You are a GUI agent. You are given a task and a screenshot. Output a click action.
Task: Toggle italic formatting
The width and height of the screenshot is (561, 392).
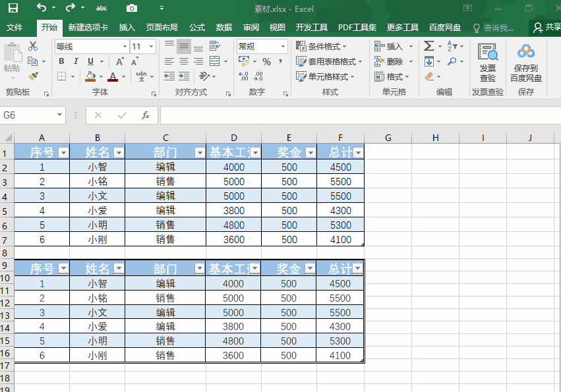(76, 61)
